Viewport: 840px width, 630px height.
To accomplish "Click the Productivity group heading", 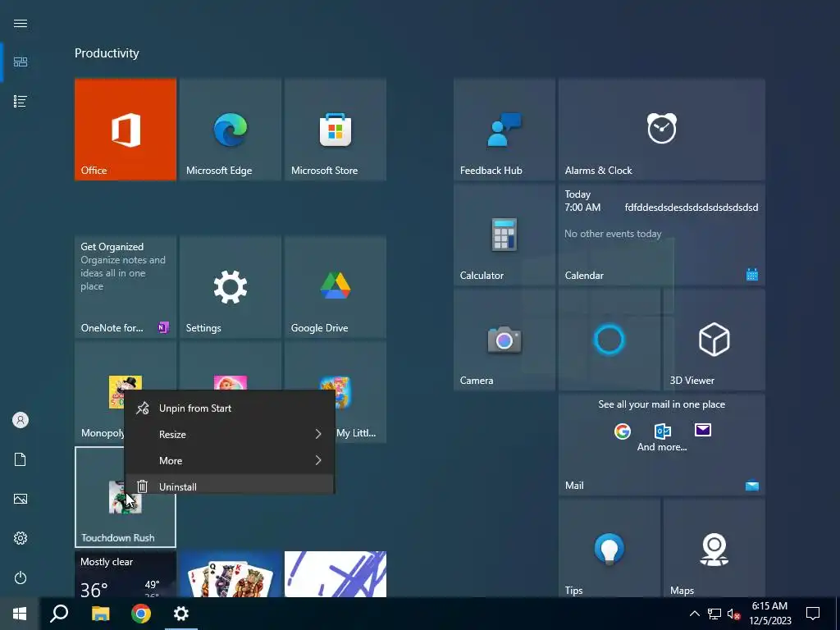I will 107,53.
